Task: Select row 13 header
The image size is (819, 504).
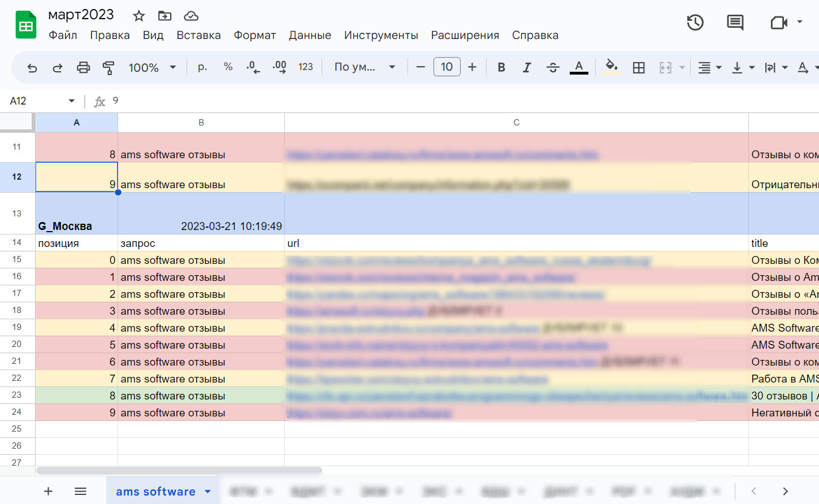Action: (x=17, y=214)
